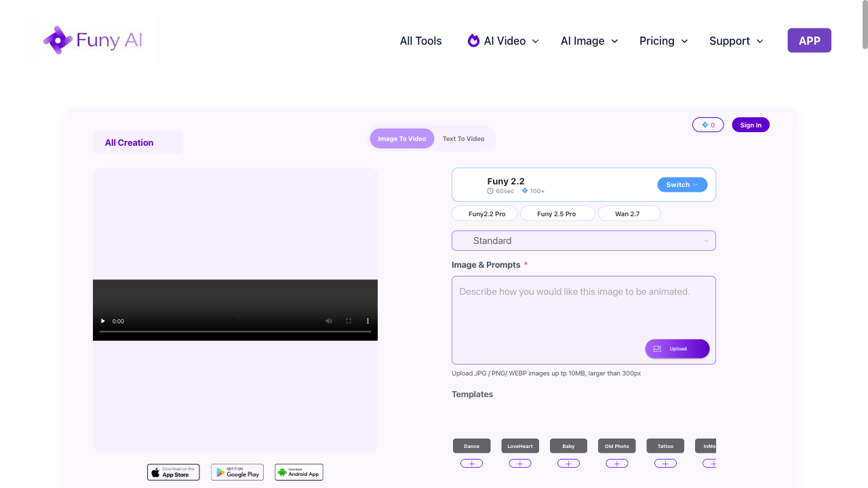Select the Baby template label
The image size is (868, 488).
tap(568, 446)
